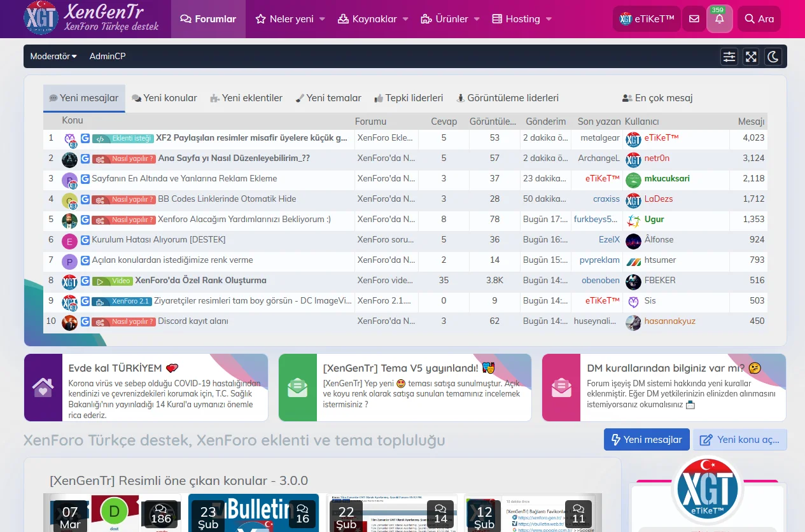Click the blue Yeni mesajlar button

click(646, 440)
